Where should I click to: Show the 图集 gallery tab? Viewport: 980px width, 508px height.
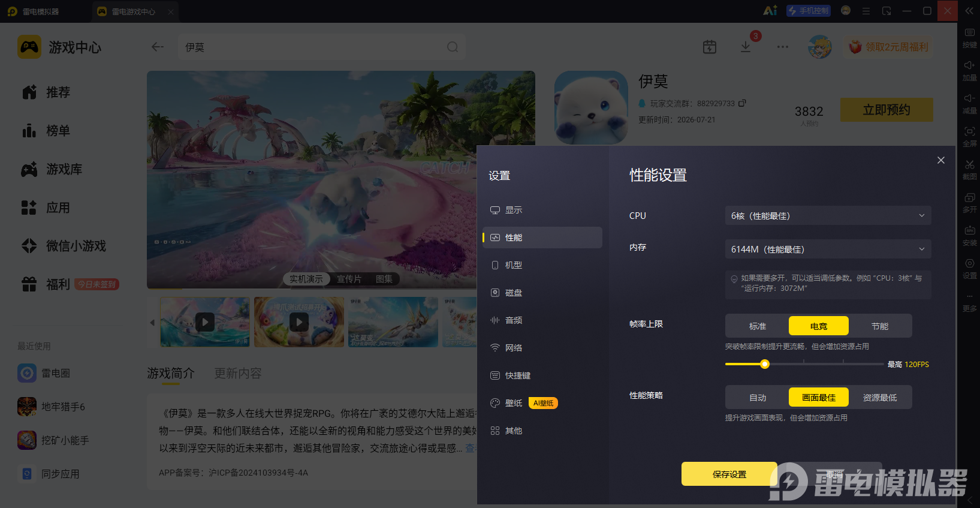point(384,279)
